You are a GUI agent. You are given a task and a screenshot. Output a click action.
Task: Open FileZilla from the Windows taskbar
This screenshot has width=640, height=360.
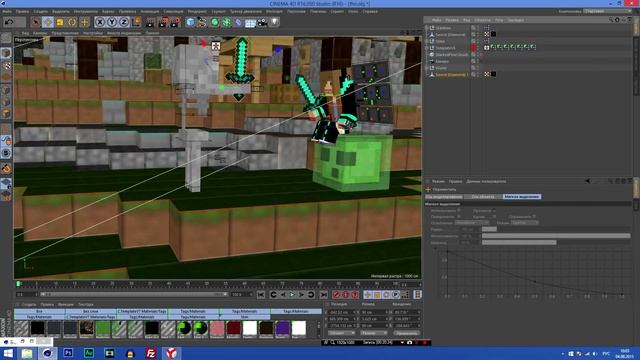coord(151,353)
